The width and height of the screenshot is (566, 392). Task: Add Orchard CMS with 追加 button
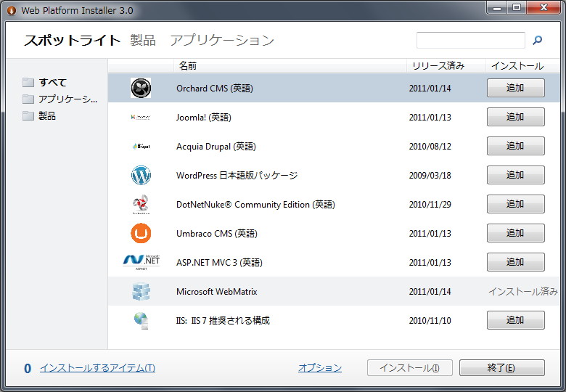pos(515,88)
